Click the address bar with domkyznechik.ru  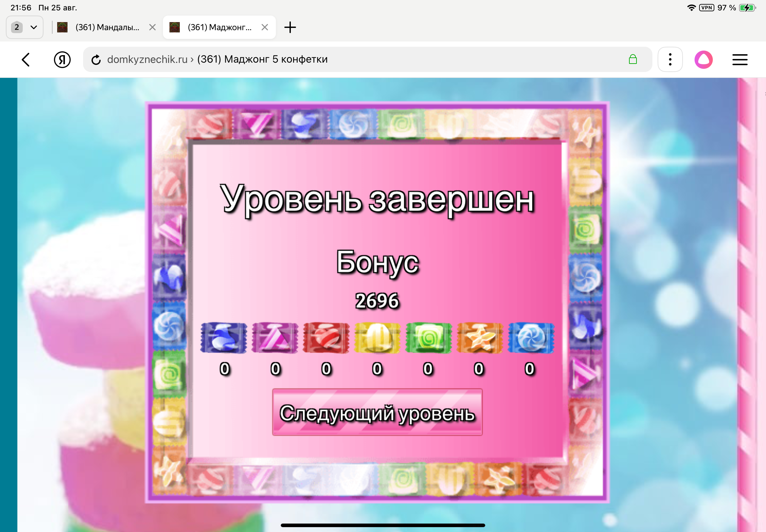coord(367,59)
